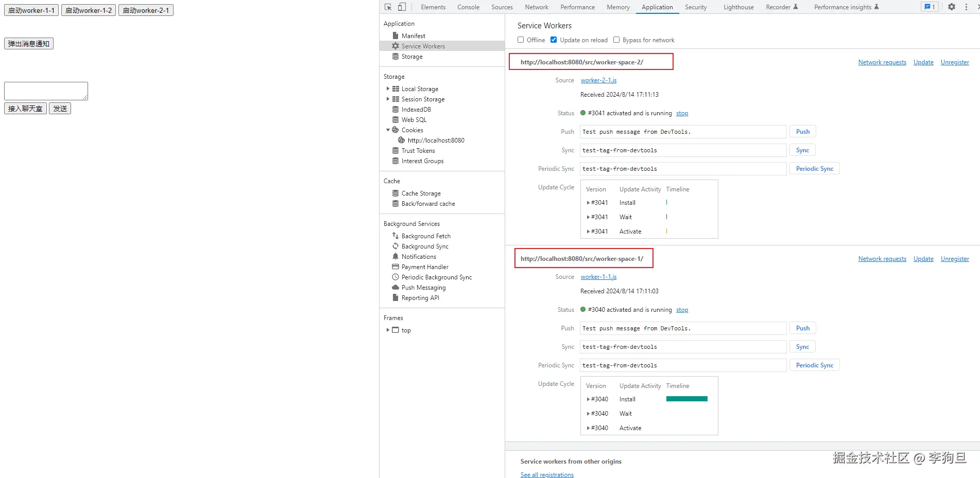The width and height of the screenshot is (980, 478).
Task: Expand the #3041 Install row
Action: pyautogui.click(x=588, y=203)
